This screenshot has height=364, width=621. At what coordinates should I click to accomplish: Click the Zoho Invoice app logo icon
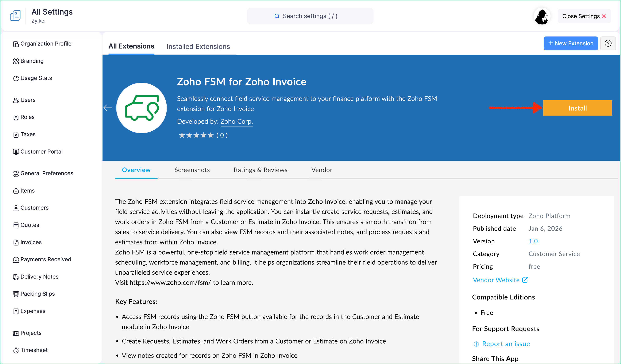pyautogui.click(x=15, y=16)
